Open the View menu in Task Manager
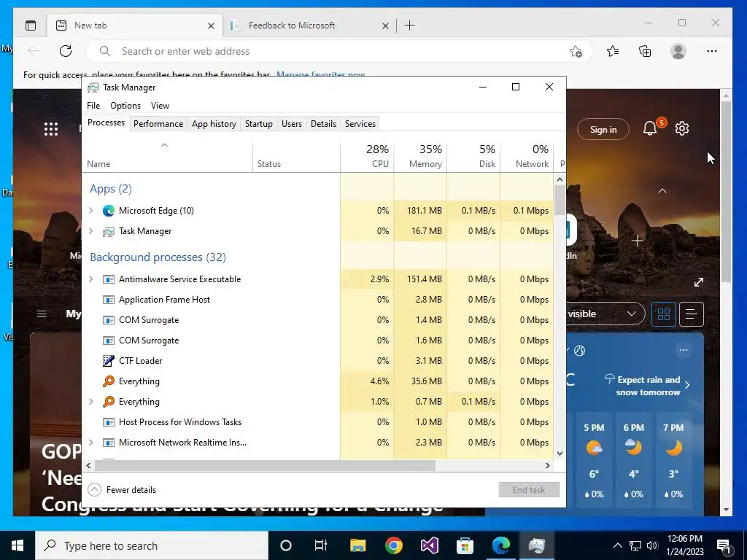Screen dimensions: 747x560 [x=160, y=106]
